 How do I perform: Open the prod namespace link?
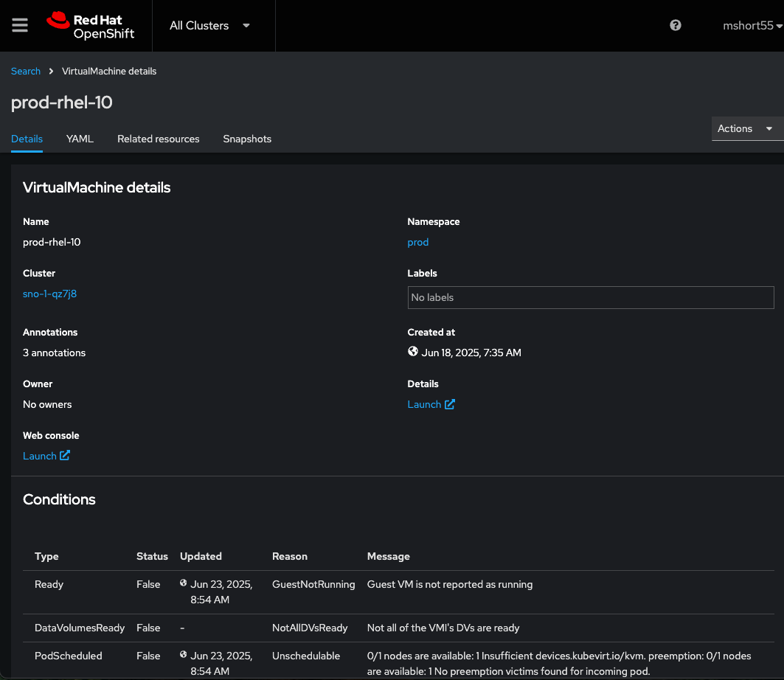pyautogui.click(x=417, y=242)
